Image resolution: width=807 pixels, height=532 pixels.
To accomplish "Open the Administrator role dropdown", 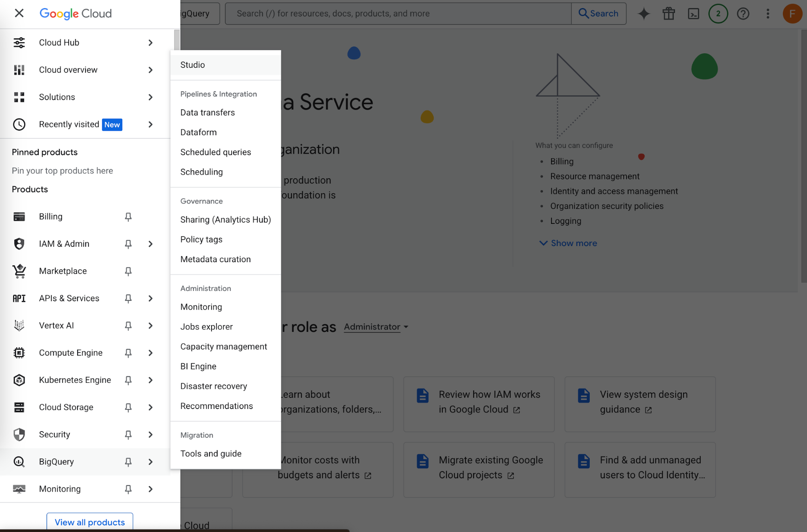I will coord(376,327).
